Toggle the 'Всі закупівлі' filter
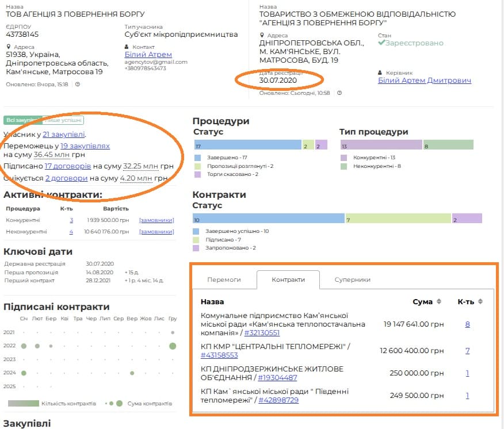504x429 pixels. pos(22,120)
